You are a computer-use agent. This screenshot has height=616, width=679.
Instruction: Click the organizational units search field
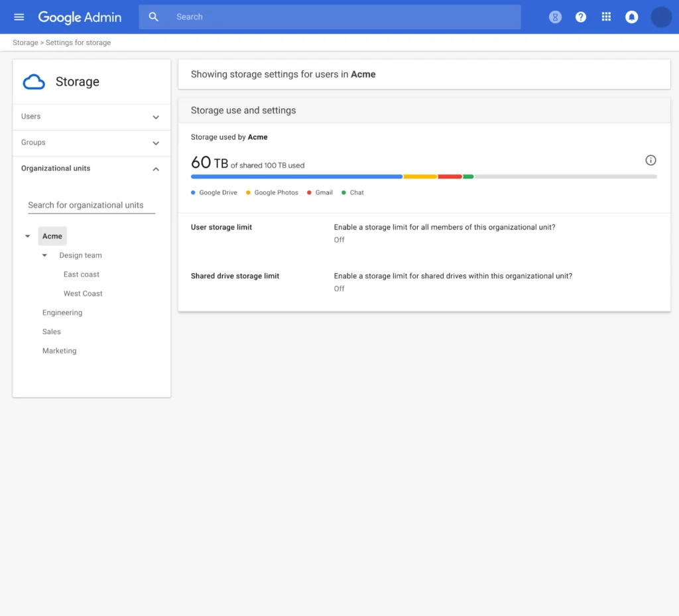(91, 205)
